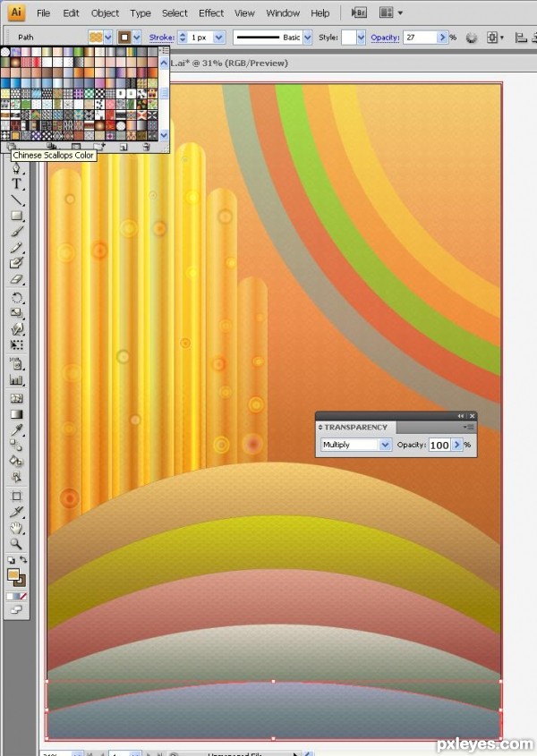Open the Effect menu
This screenshot has height=756, width=537.
point(211,13)
